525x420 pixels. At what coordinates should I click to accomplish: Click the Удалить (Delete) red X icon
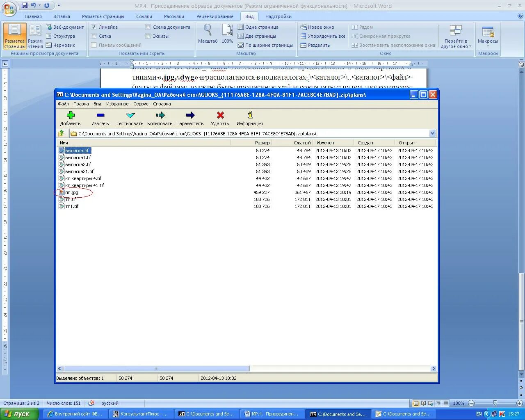[220, 115]
